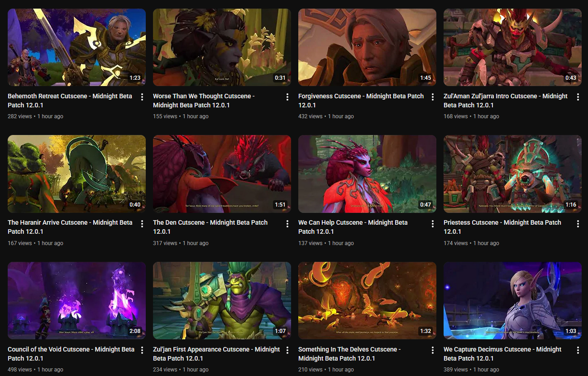Play the Zul'jan First Appearance thumbnail
This screenshot has height=376, width=588.
pyautogui.click(x=222, y=300)
